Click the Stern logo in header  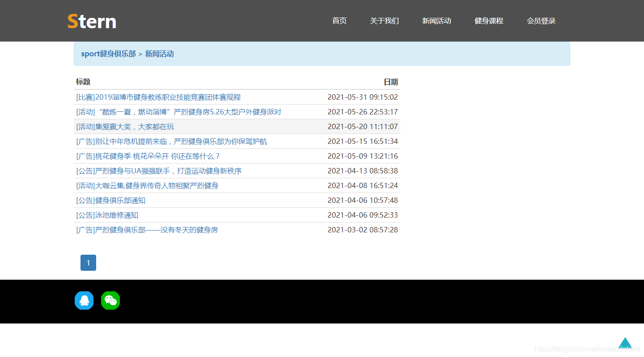pyautogui.click(x=92, y=21)
